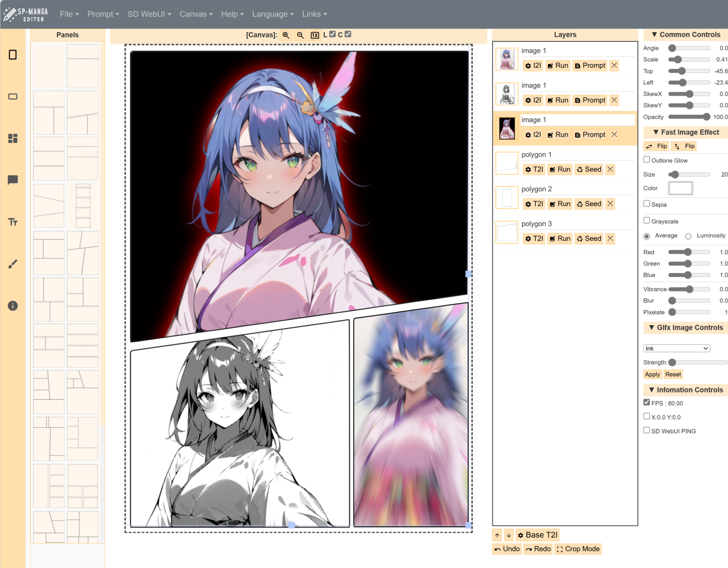Delete the polygon 2 layer
The height and width of the screenshot is (568, 728).
pos(610,204)
